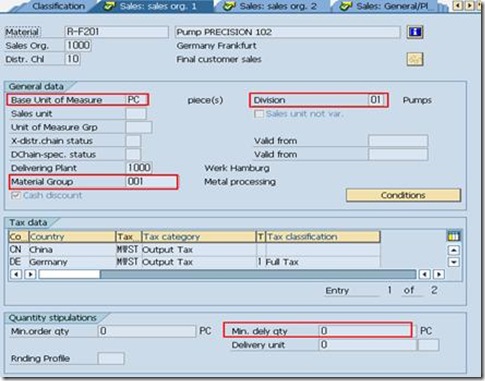Click the Min. dely qty field
This screenshot has height=381, width=485.
point(365,331)
